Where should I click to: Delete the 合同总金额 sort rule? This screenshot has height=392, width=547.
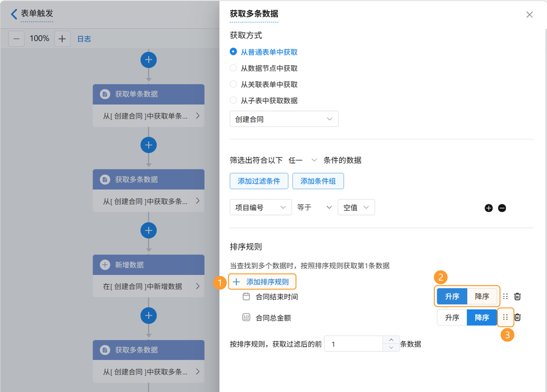pyautogui.click(x=517, y=317)
